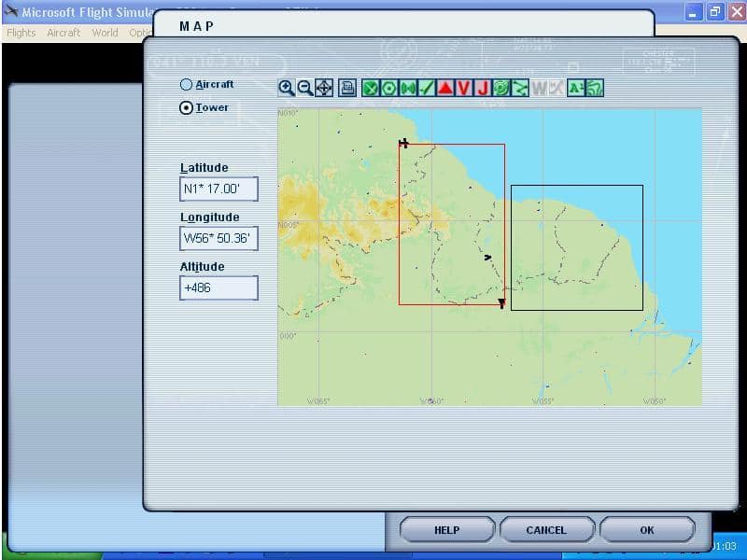Click the zoom in magnifier icon
Screen dimensions: 747x560
[287, 88]
